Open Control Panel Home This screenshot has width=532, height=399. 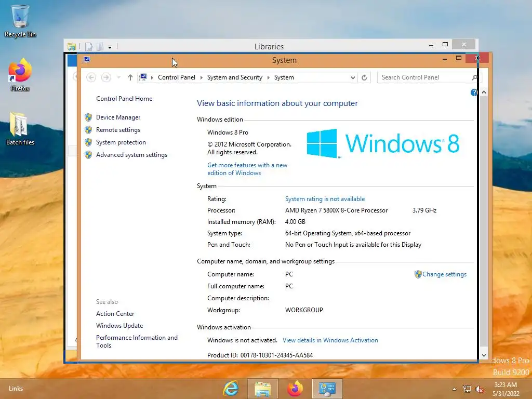tap(124, 99)
